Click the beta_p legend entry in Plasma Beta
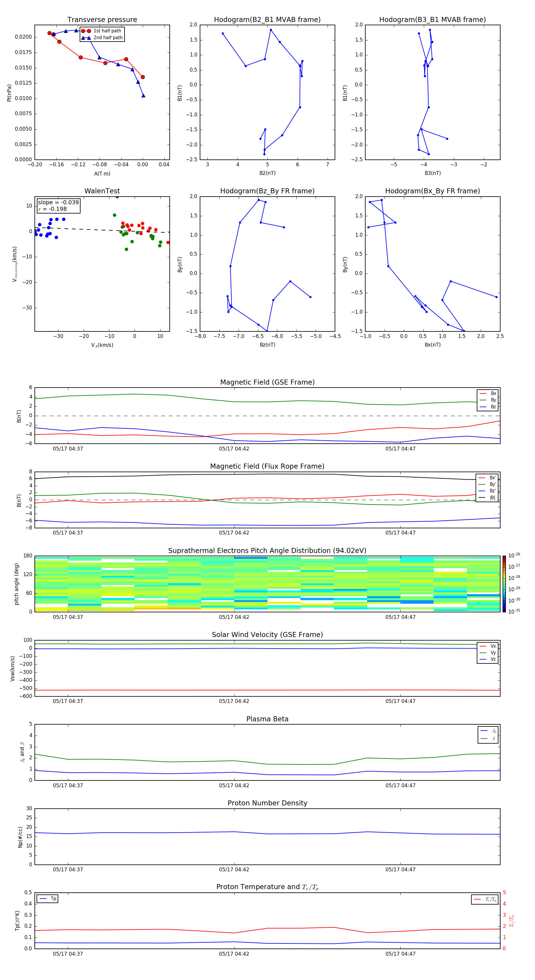 pyautogui.click(x=488, y=731)
